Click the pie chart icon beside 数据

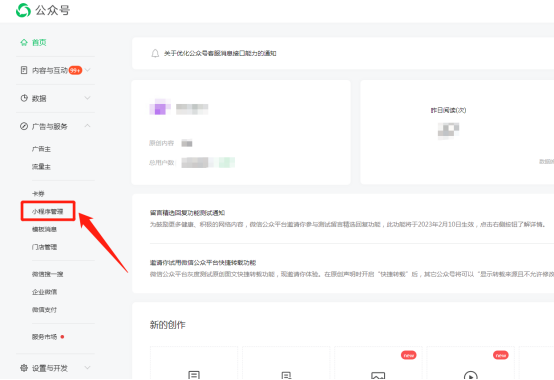(x=24, y=98)
